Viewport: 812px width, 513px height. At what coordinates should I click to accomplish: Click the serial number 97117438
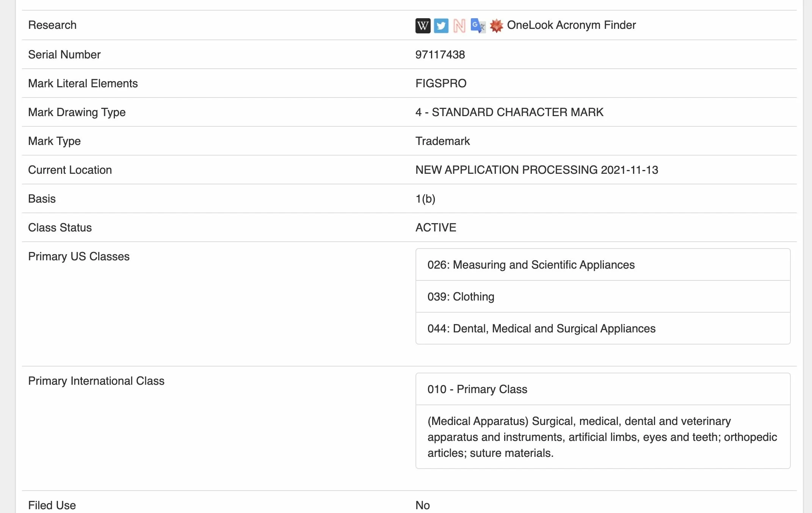pyautogui.click(x=440, y=55)
